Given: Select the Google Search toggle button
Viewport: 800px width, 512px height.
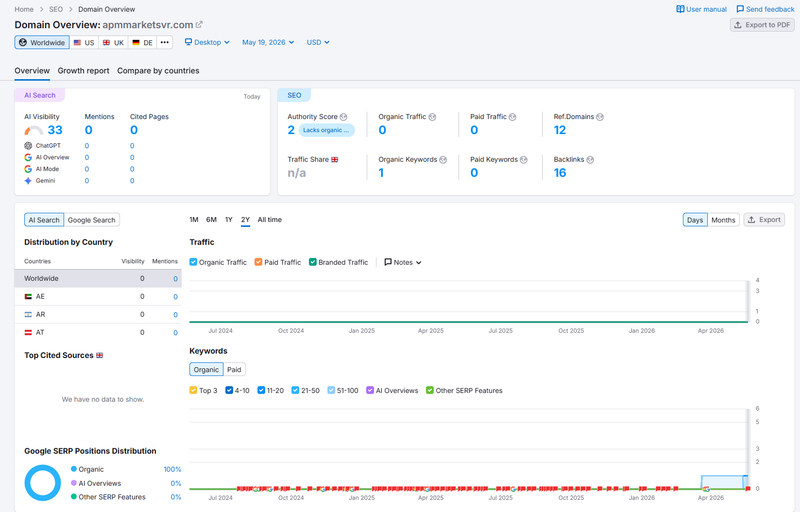Looking at the screenshot, I should tap(92, 220).
